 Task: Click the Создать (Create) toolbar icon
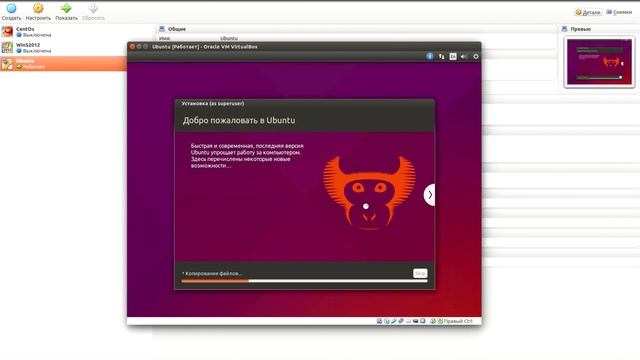[x=11, y=8]
